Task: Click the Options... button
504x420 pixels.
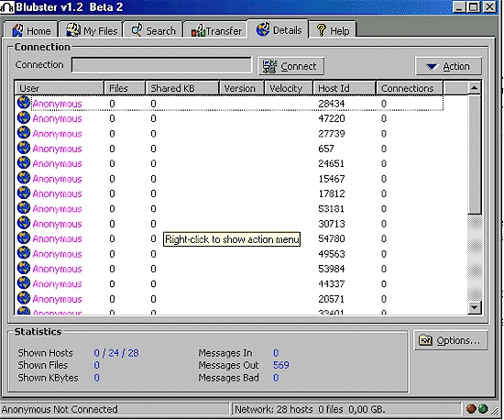Action: 451,340
